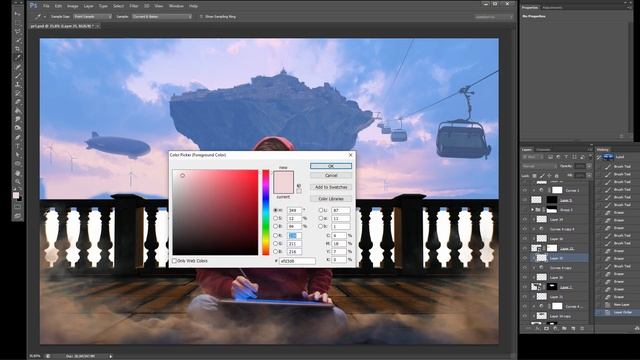
Task: Click the new color preview swatch
Action: 283,177
